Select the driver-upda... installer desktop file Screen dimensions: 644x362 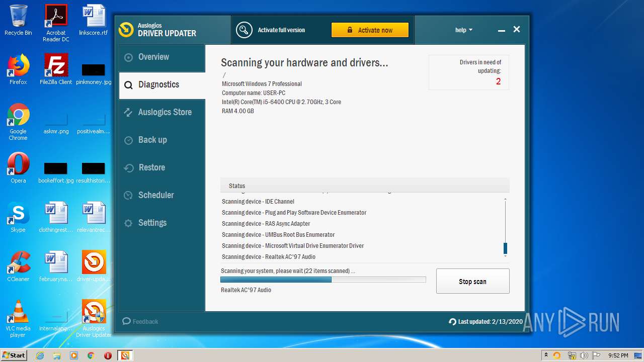(x=94, y=266)
